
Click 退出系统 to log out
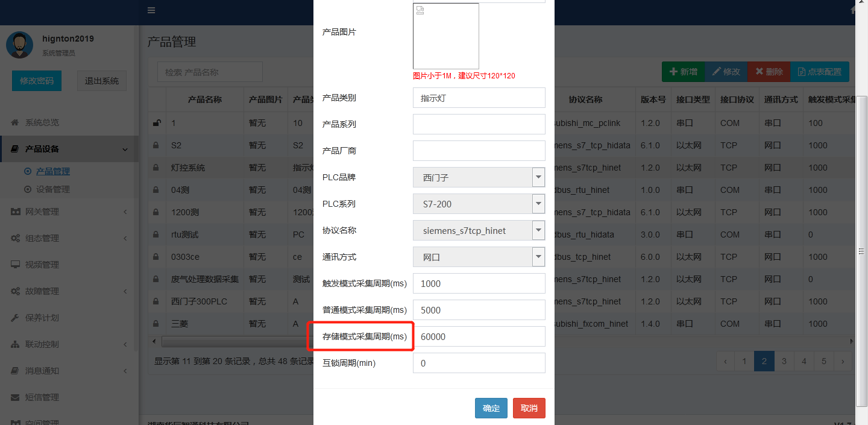click(x=101, y=81)
